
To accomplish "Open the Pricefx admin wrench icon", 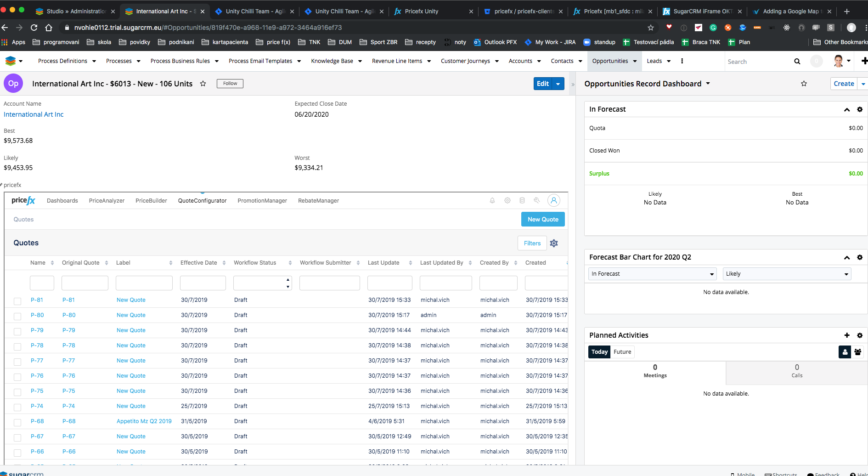I will [x=537, y=200].
